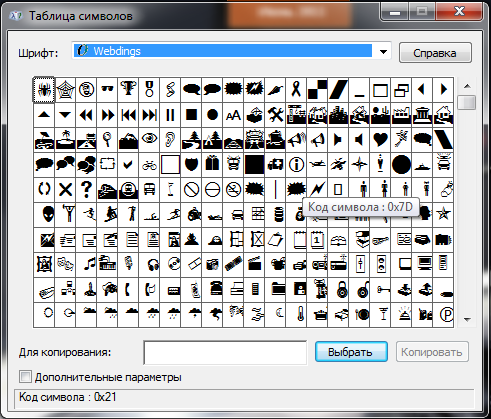Select the circled information symbol
491x419 pixels.
(296, 165)
